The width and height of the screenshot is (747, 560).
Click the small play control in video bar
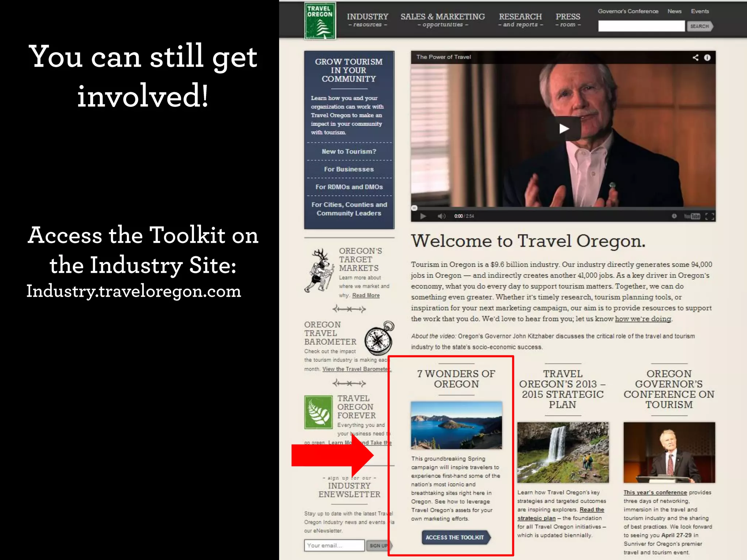click(423, 216)
